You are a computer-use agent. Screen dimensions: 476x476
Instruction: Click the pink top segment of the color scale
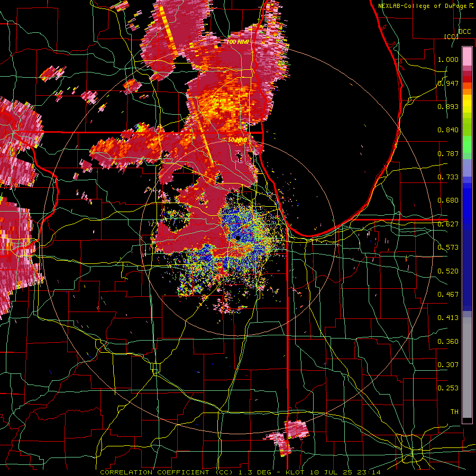pos(467,57)
